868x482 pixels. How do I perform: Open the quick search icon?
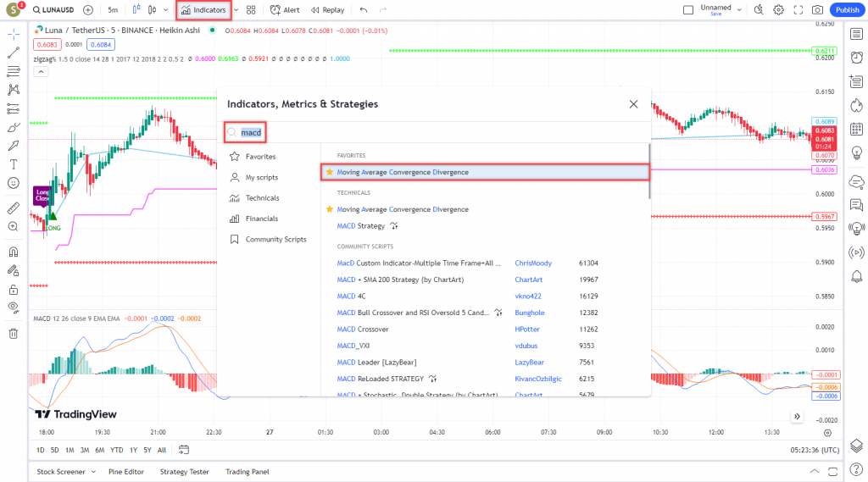pos(759,10)
